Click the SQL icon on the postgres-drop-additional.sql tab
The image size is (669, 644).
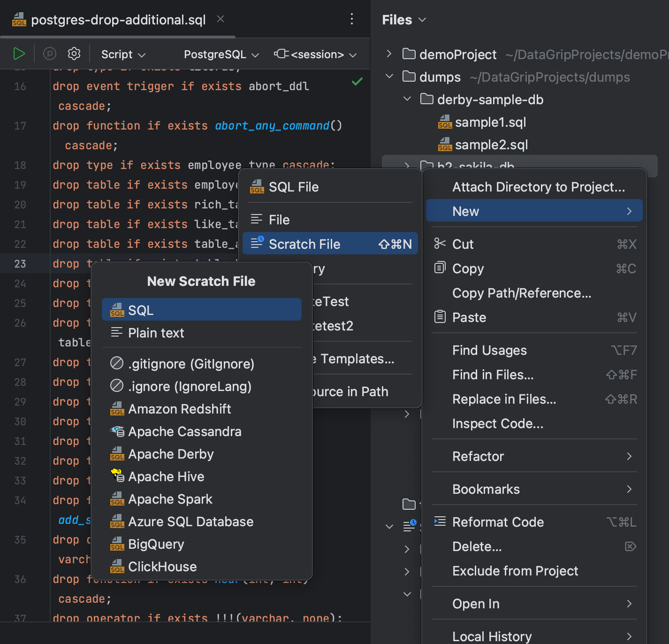[19, 19]
